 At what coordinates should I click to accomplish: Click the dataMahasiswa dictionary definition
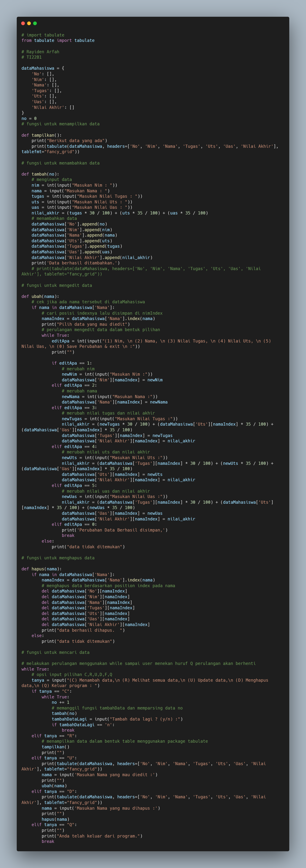tap(40, 68)
